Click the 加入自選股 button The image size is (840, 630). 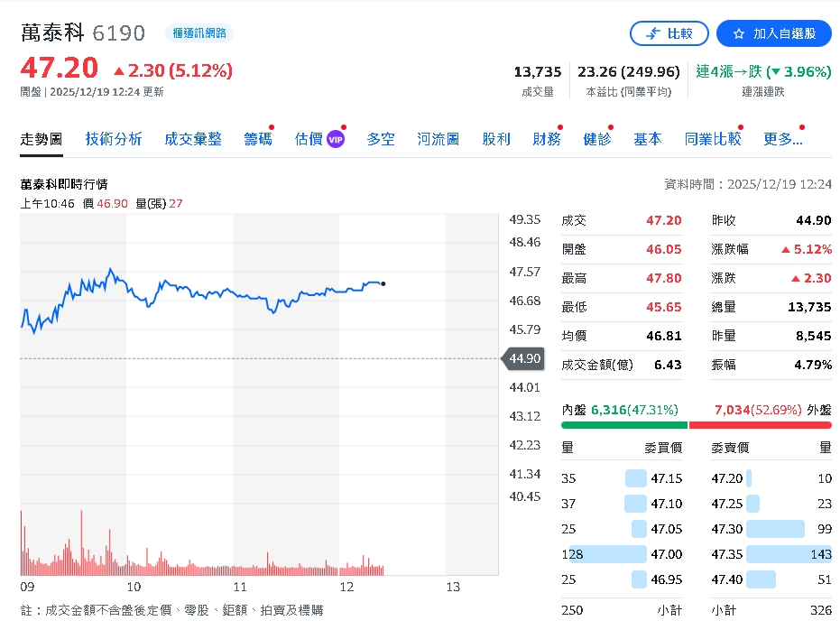[773, 33]
